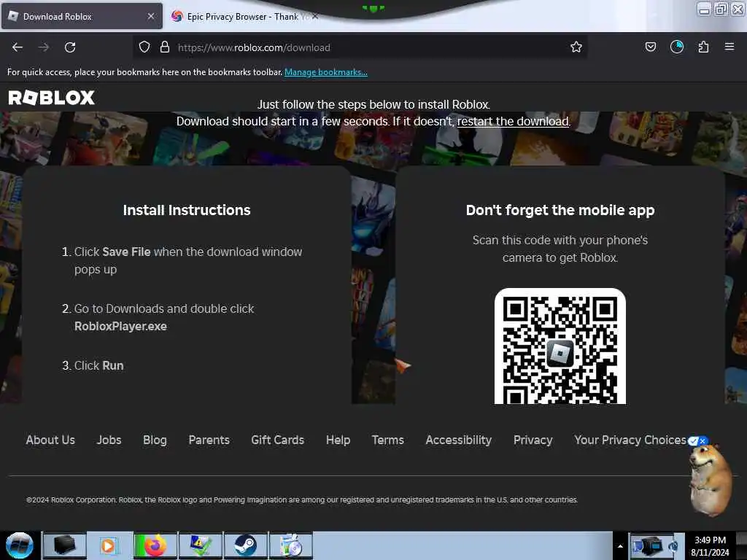This screenshot has height=560, width=747.
Task: Open the media player taskbar icon
Action: [x=109, y=545]
